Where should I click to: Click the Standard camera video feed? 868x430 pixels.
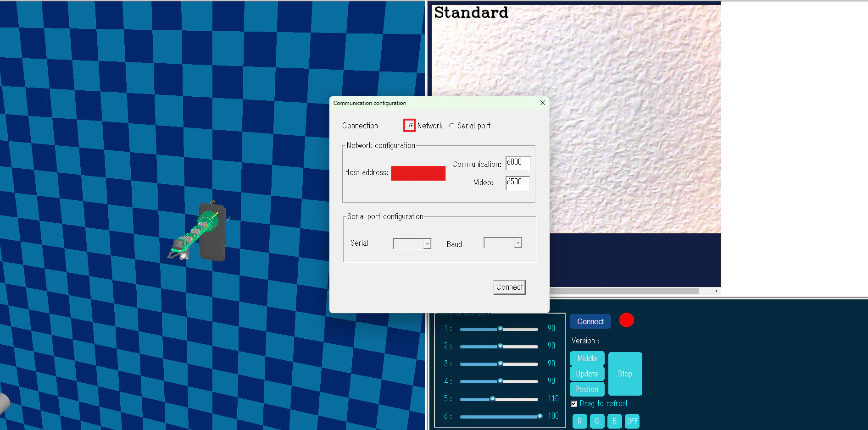point(576,119)
